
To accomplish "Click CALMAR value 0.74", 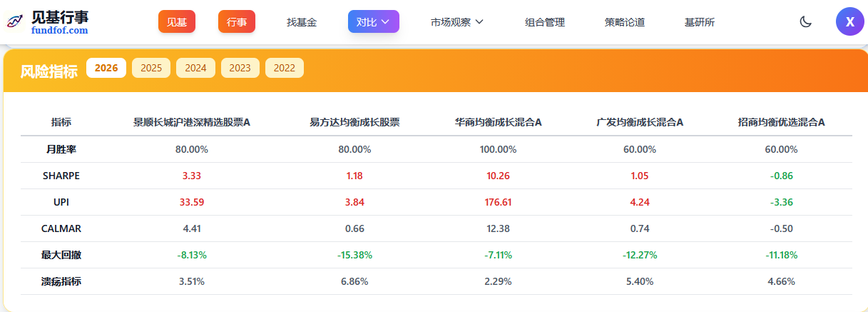I will point(640,228).
